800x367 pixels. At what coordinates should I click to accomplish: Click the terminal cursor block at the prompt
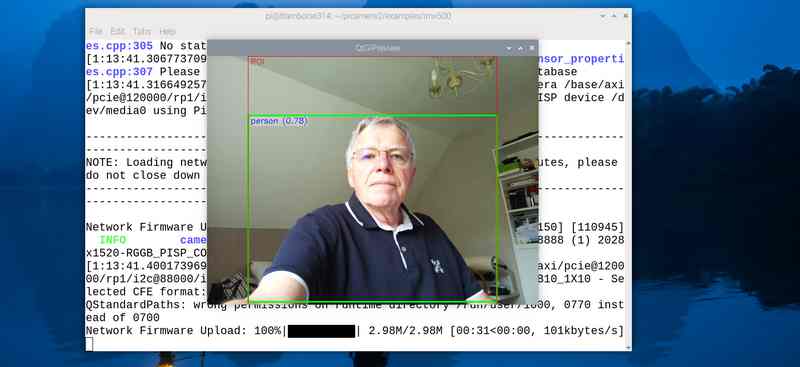click(89, 344)
